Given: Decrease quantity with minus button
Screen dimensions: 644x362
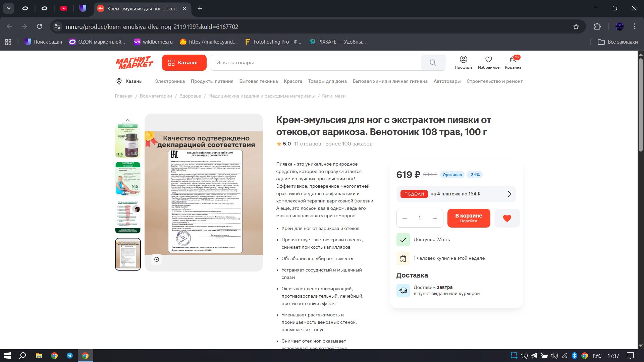Looking at the screenshot, I should pos(405,218).
